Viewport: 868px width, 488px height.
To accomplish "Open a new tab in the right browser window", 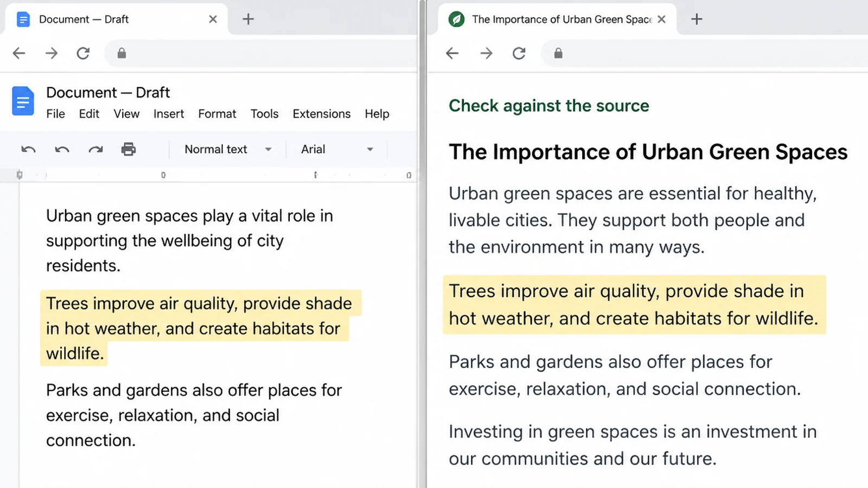I will tap(697, 19).
